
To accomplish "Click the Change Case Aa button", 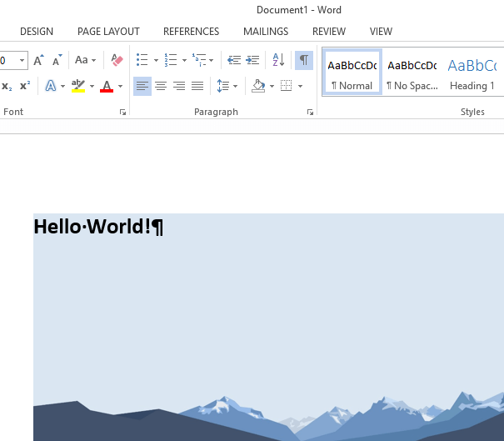I will point(82,60).
